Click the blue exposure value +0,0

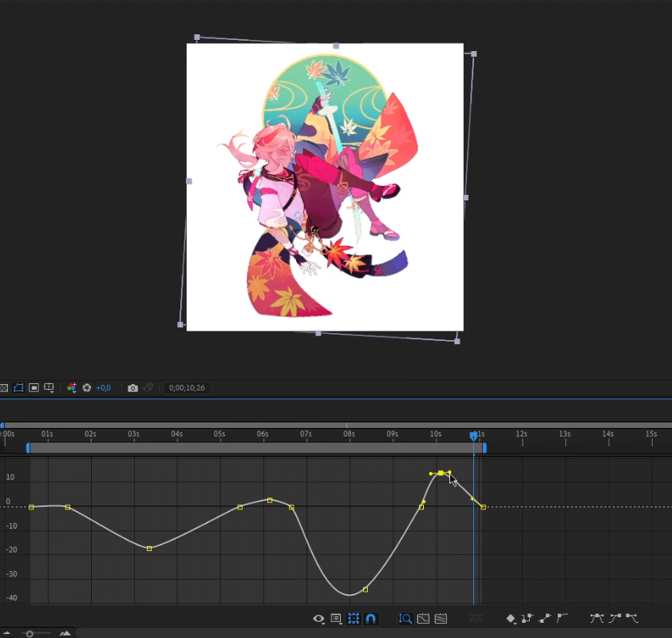[103, 388]
